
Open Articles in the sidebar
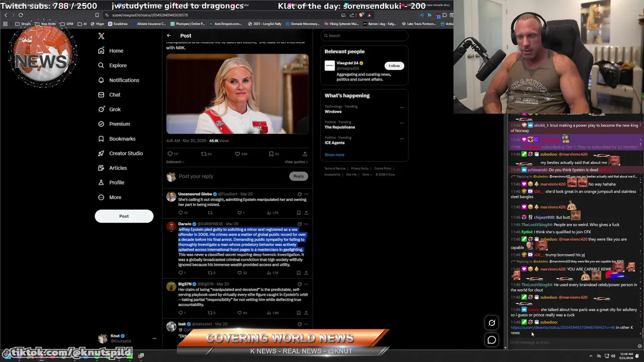pos(112,168)
